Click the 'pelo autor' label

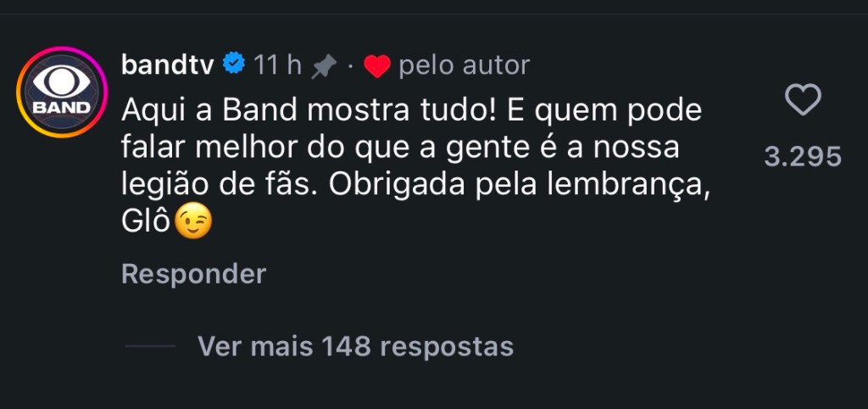coord(464,64)
